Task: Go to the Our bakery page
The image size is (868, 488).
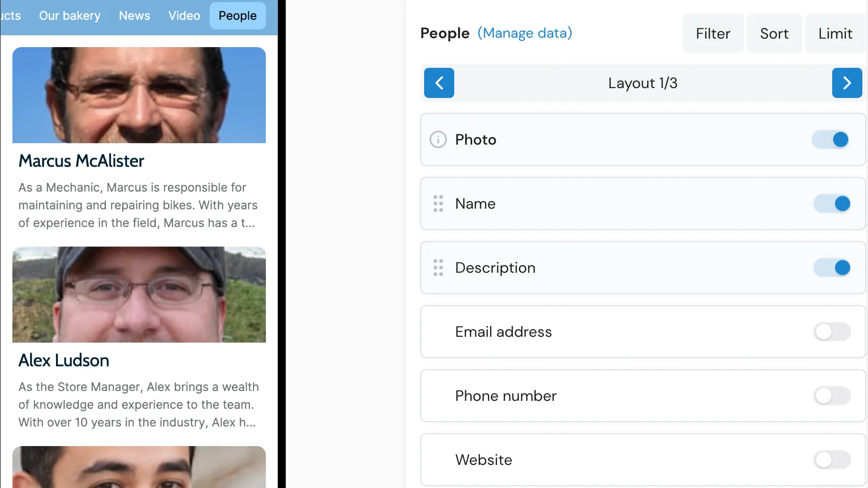Action: (69, 16)
